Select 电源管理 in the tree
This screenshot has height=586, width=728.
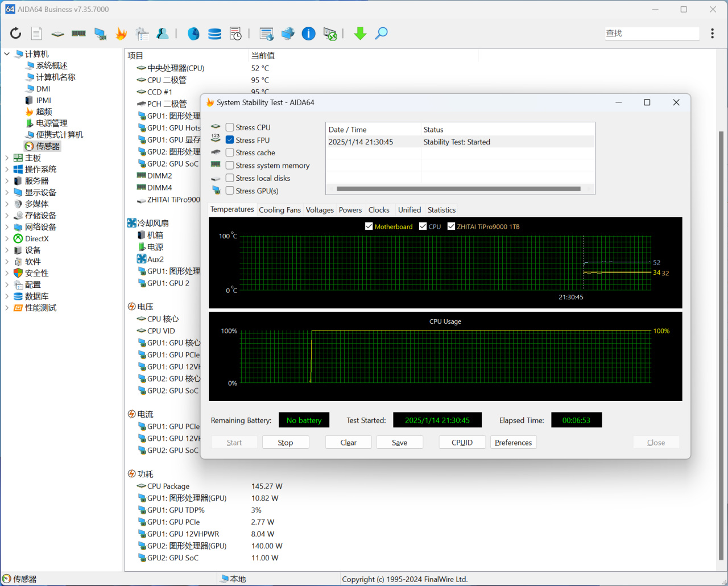click(52, 123)
